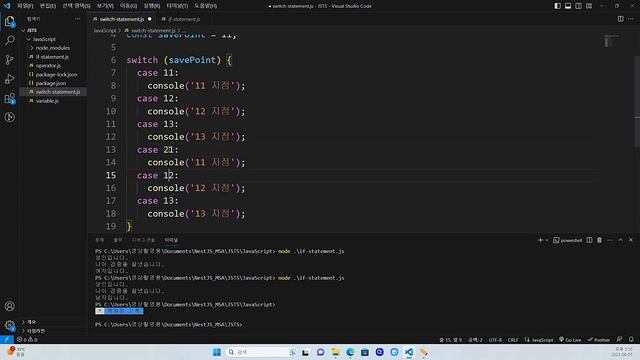Image resolution: width=640 pixels, height=360 pixels.
Task: Open File Explorer from taskbar
Action: 336,352
